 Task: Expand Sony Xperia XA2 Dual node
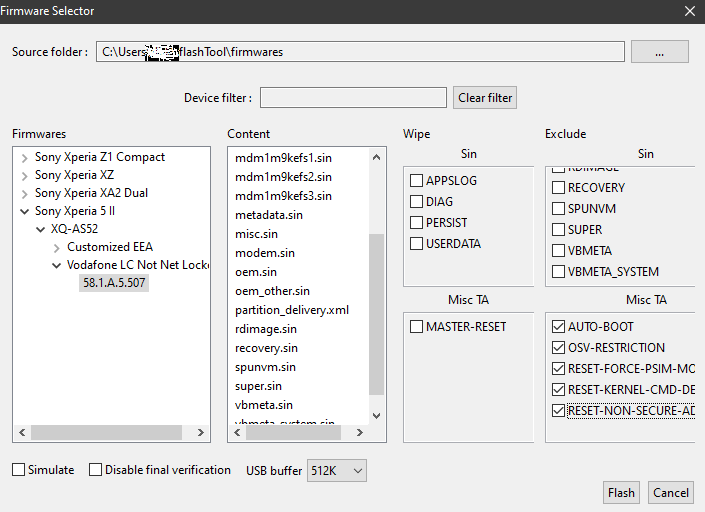25,194
